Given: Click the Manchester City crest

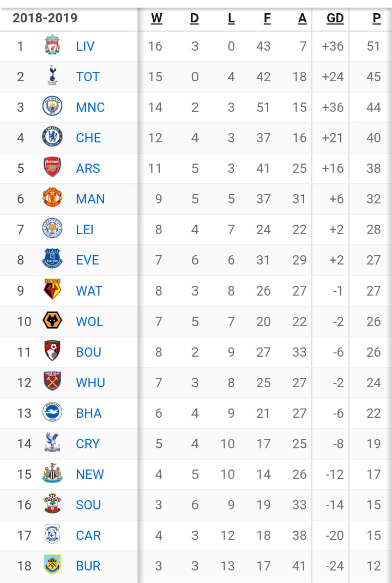Looking at the screenshot, I should pyautogui.click(x=52, y=106).
